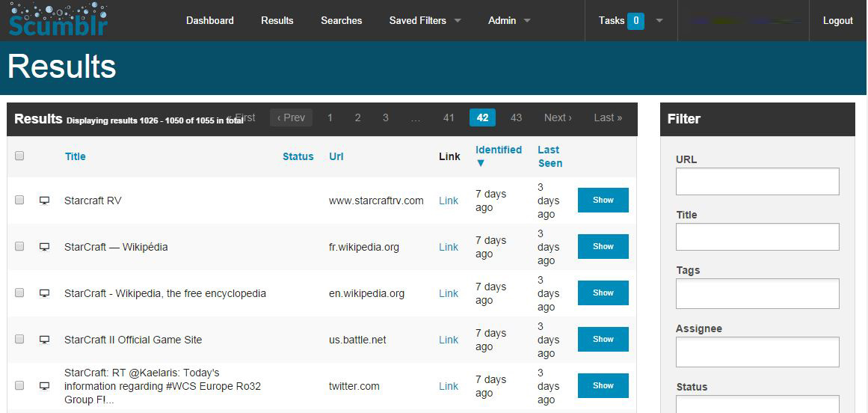Sort results by Status column
This screenshot has width=868, height=413.
click(298, 156)
